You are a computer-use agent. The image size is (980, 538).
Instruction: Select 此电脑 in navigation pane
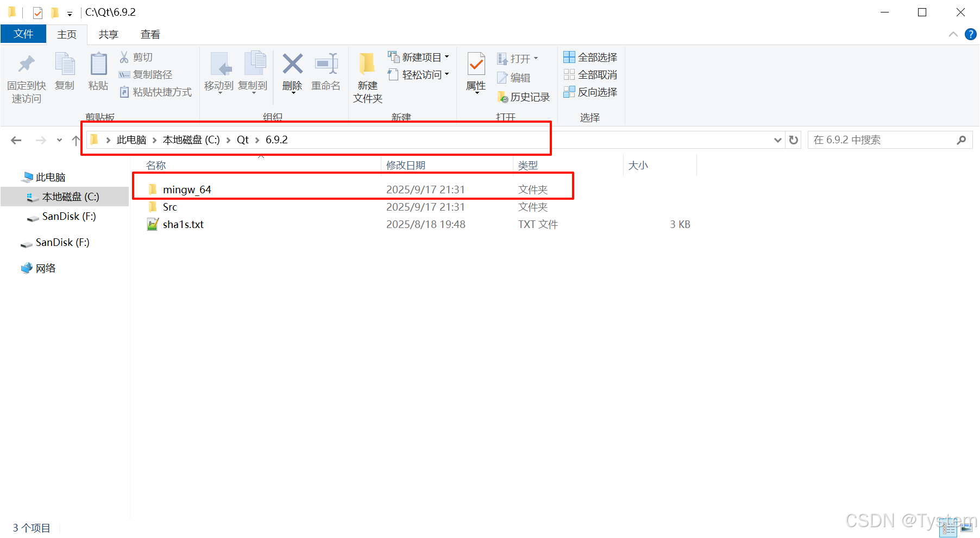coord(44,177)
